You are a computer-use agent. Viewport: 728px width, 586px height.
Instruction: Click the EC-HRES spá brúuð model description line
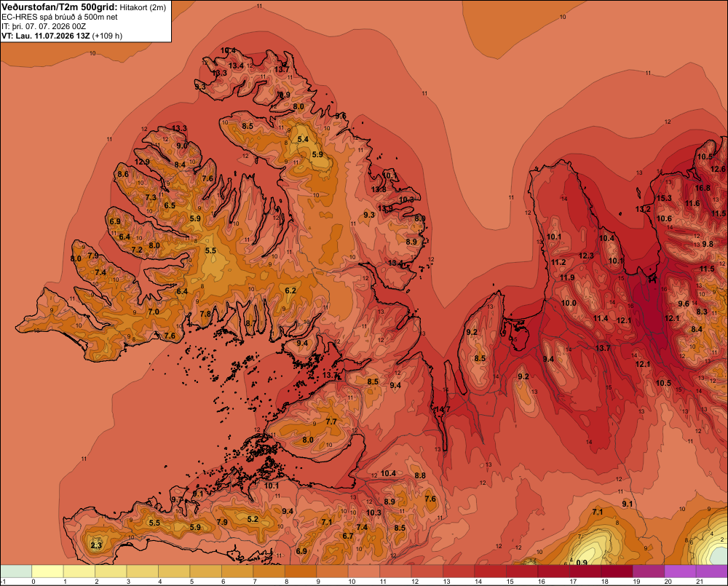pos(60,17)
